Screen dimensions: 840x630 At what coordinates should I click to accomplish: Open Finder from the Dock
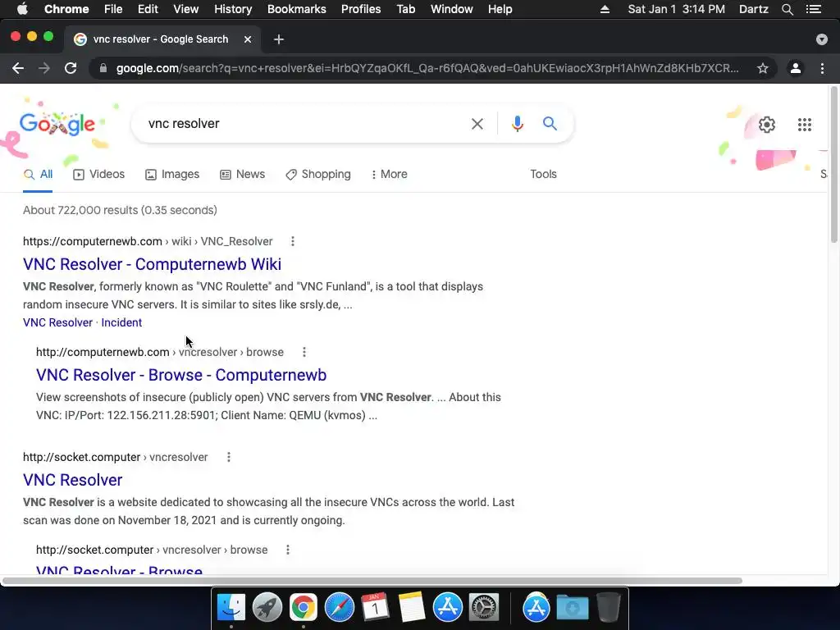tap(231, 608)
